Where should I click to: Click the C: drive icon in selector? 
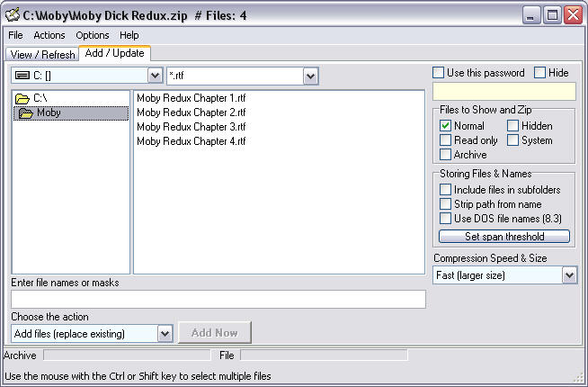click(x=22, y=76)
